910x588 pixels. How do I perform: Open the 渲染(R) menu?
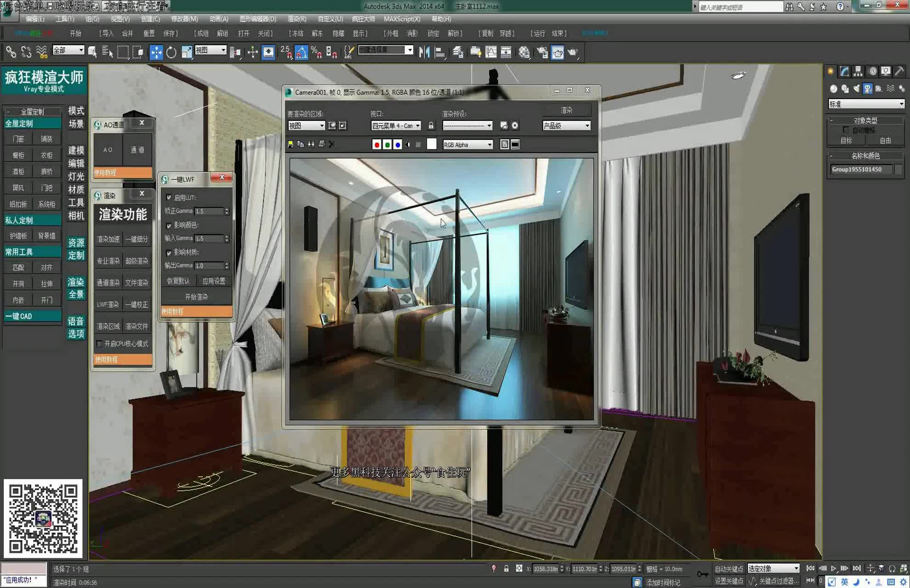[296, 19]
